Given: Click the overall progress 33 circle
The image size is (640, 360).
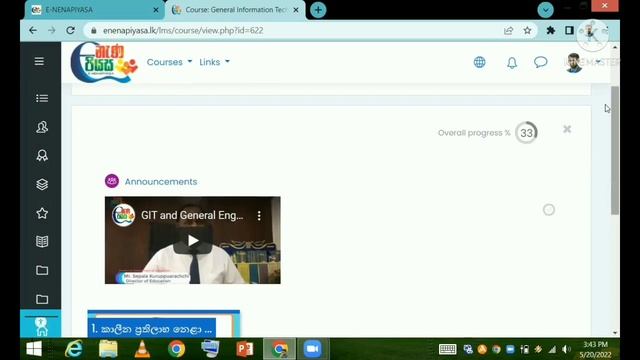Looking at the screenshot, I should click(526, 133).
